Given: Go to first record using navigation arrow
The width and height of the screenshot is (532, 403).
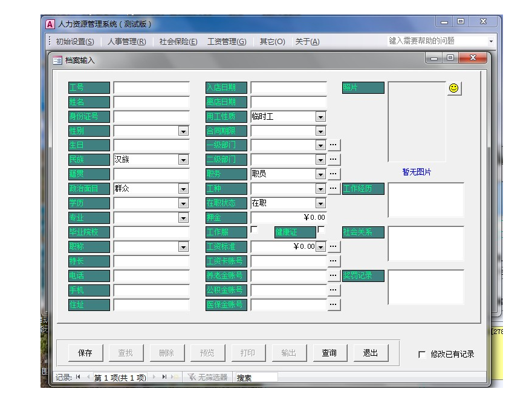Looking at the screenshot, I should tap(78, 377).
